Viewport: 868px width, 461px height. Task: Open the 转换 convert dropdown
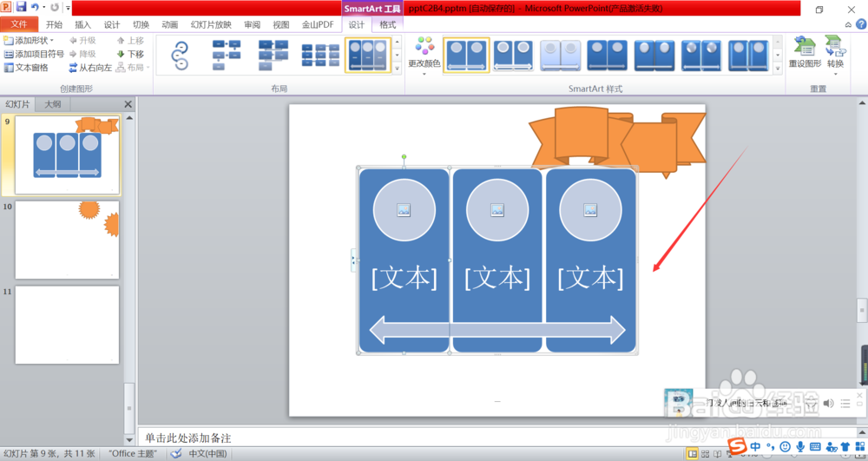[x=835, y=56]
